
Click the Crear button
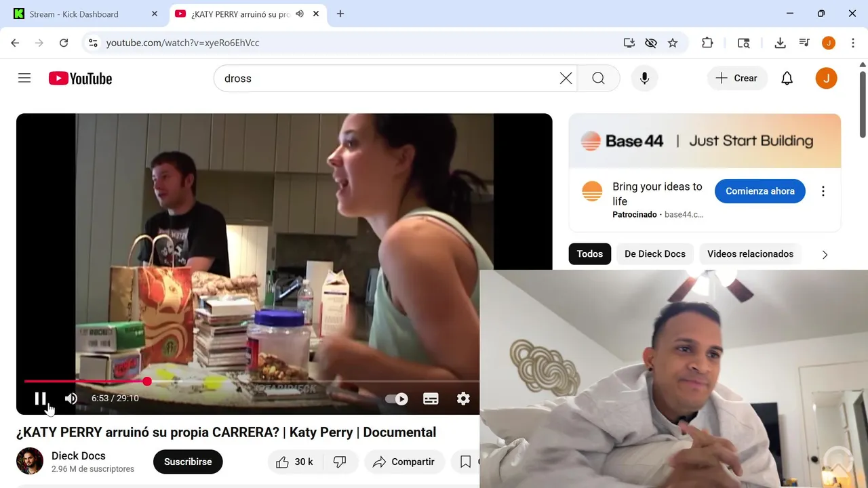(737, 78)
